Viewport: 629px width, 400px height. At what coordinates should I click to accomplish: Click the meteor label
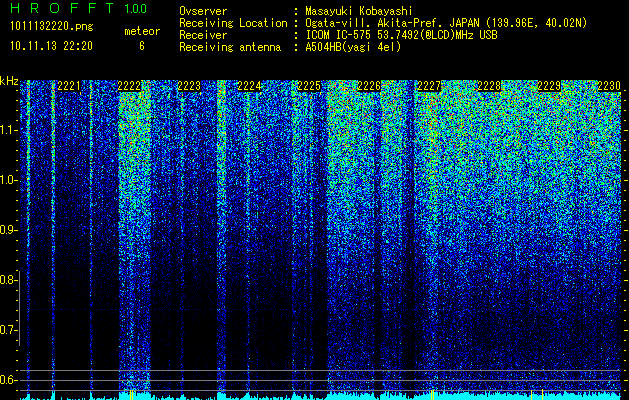click(x=142, y=31)
